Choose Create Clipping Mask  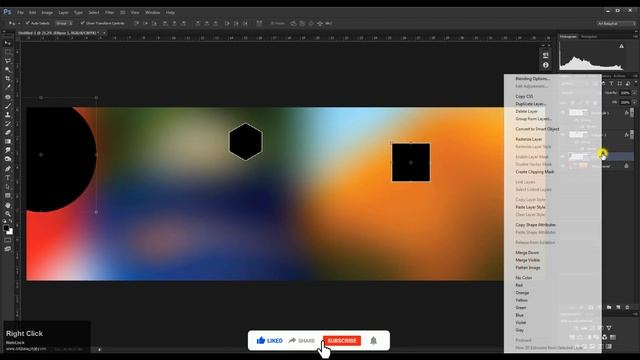click(535, 172)
